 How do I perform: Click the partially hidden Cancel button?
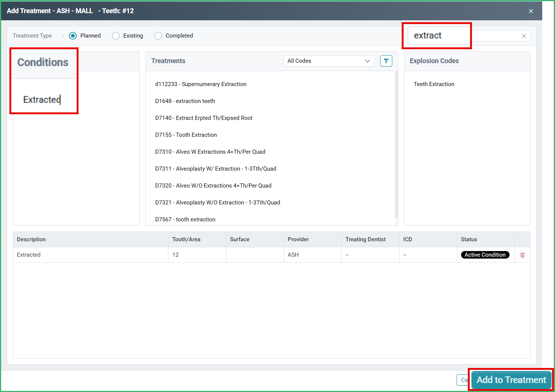(463, 380)
